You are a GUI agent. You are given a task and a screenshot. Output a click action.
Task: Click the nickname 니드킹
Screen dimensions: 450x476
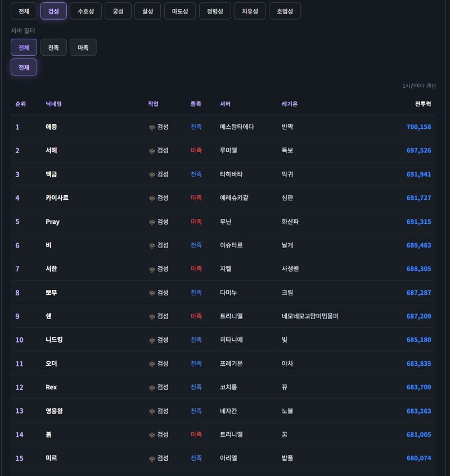(x=54, y=340)
